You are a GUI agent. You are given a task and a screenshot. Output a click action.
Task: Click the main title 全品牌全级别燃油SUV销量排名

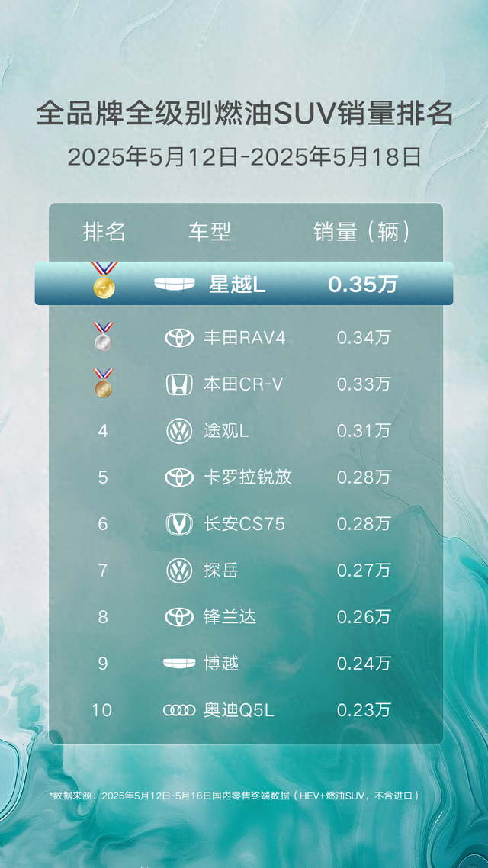(245, 114)
